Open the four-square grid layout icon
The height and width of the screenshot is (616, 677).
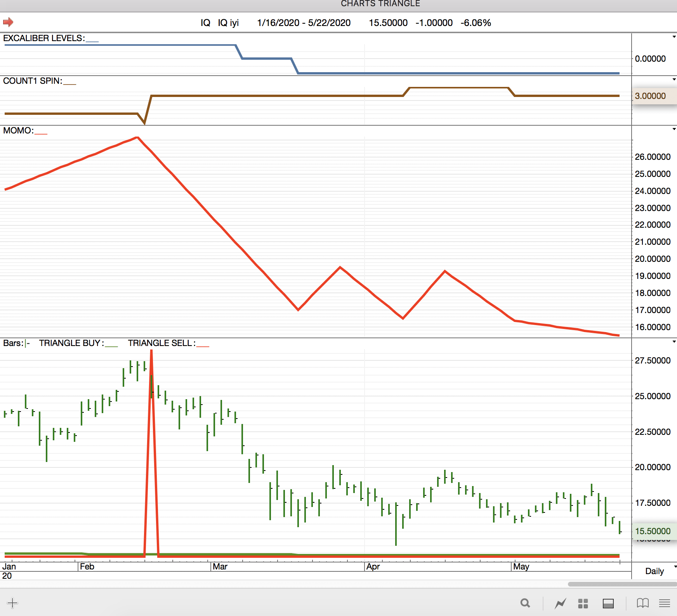pos(583,603)
